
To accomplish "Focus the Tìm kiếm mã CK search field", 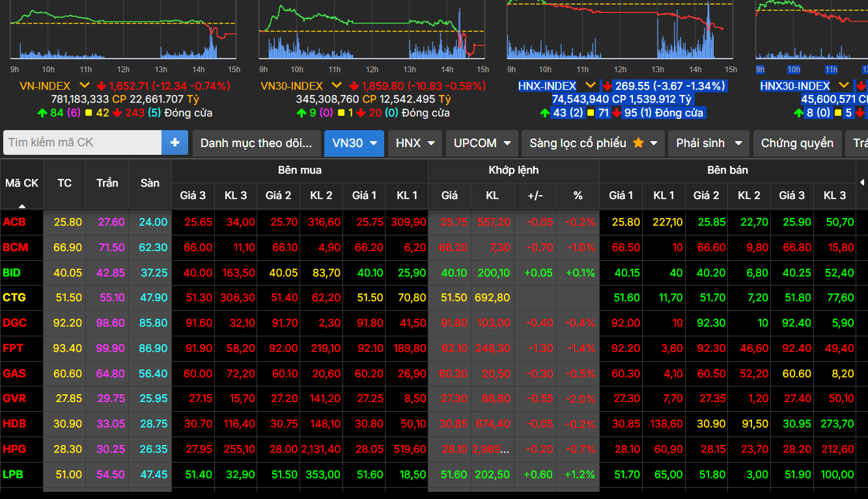I will 82,143.
